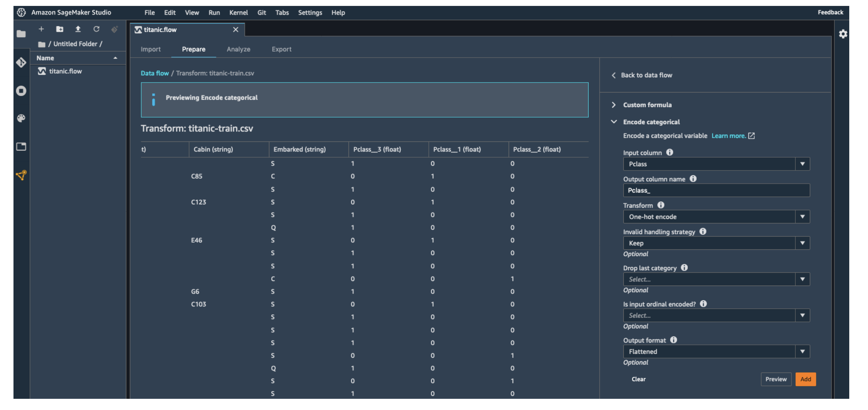Image resolution: width=868 pixels, height=410 pixels.
Task: Click the upload files icon
Action: [78, 29]
